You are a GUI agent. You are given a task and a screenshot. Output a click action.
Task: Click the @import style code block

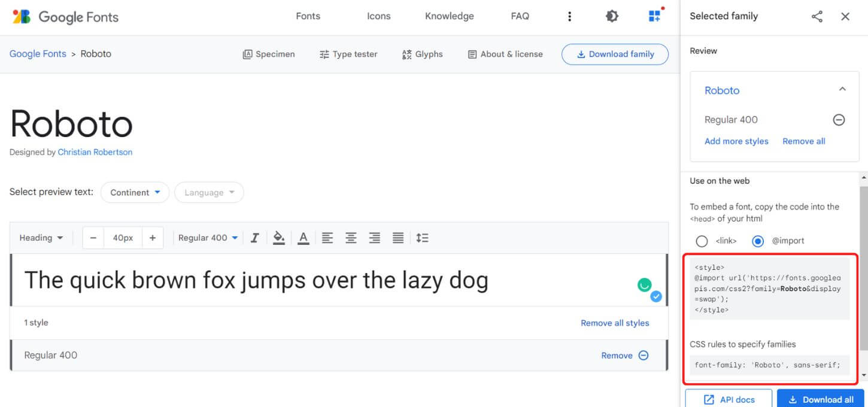769,288
